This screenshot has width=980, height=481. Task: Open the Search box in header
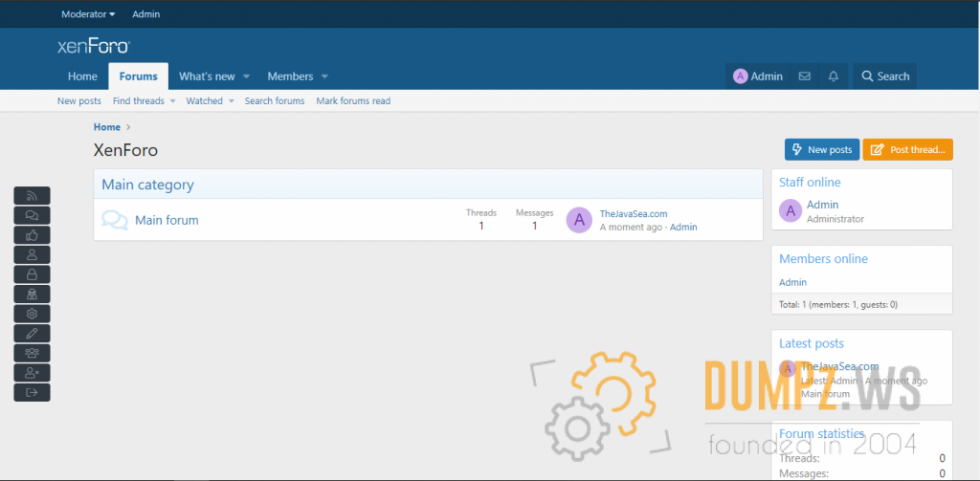click(x=884, y=77)
